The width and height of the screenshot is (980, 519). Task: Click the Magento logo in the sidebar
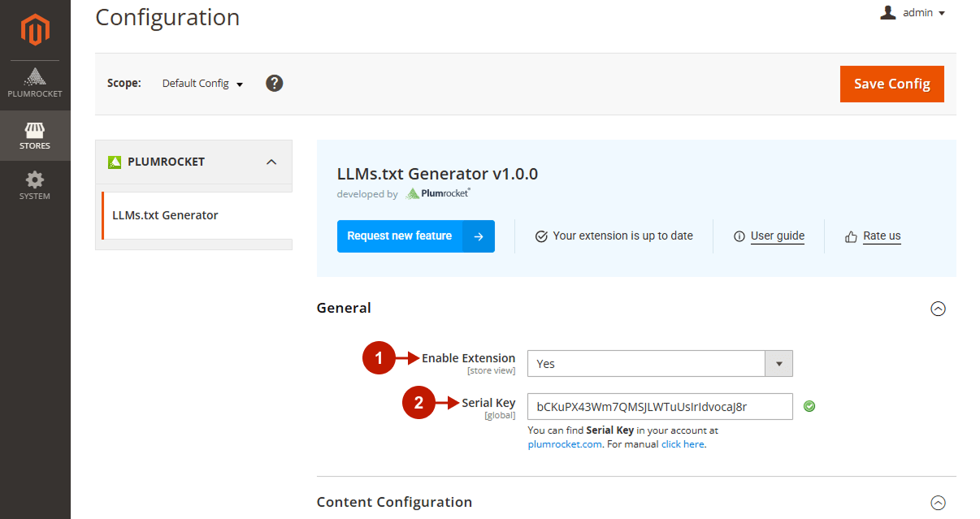tap(35, 29)
